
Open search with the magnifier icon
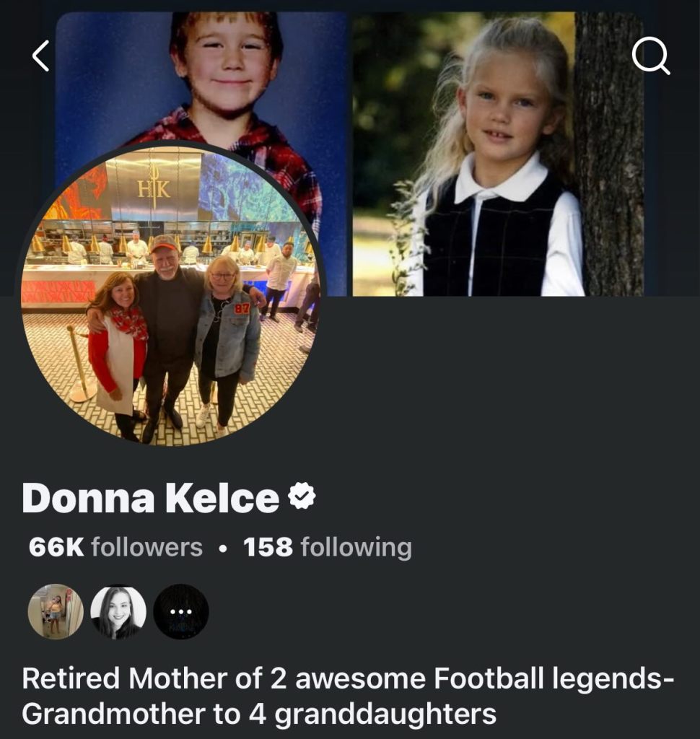[651, 56]
